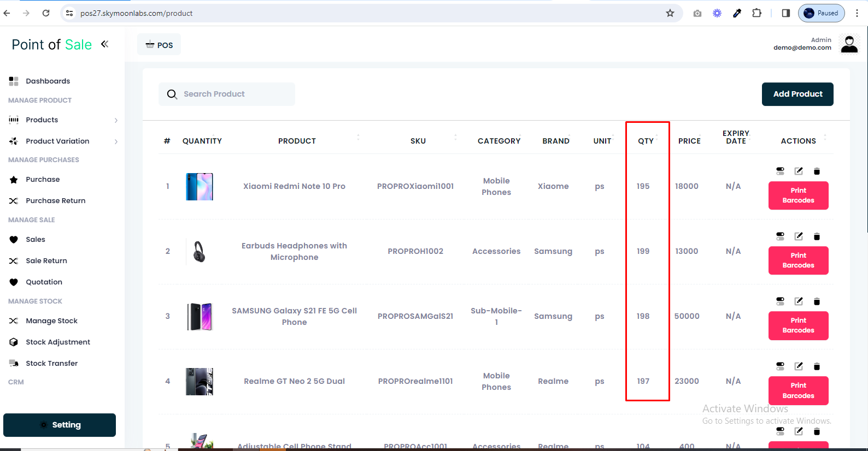Bookmark this page with star icon
Viewport: 868px width, 451px height.
click(670, 13)
